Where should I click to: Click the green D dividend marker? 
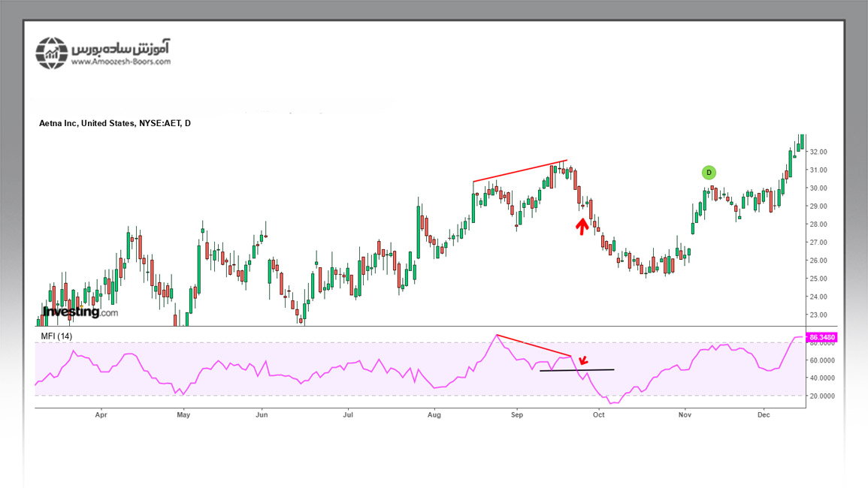[x=709, y=172]
